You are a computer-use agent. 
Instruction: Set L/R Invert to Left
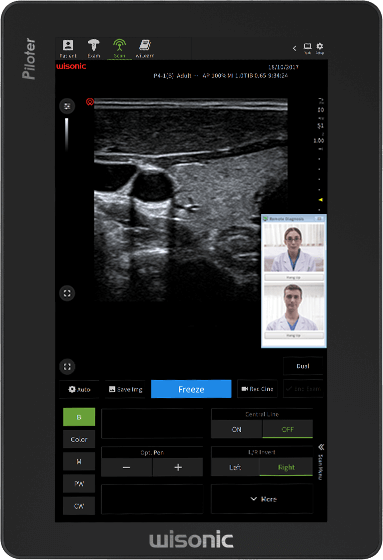(235, 467)
